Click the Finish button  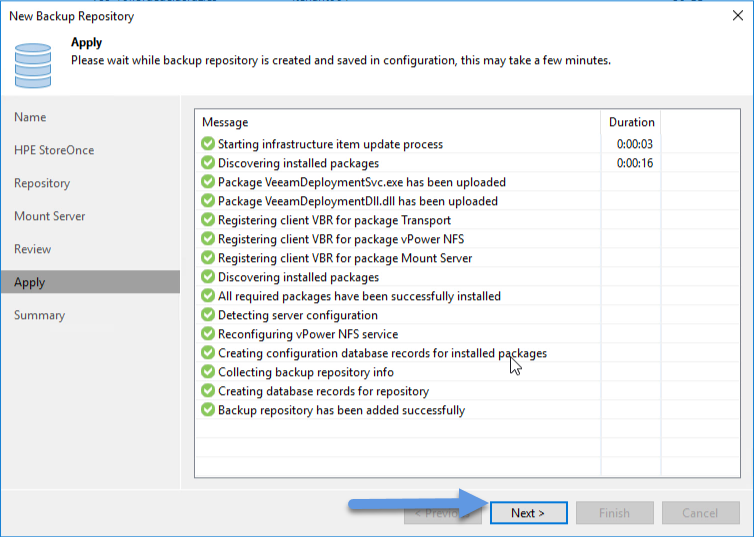pos(615,513)
